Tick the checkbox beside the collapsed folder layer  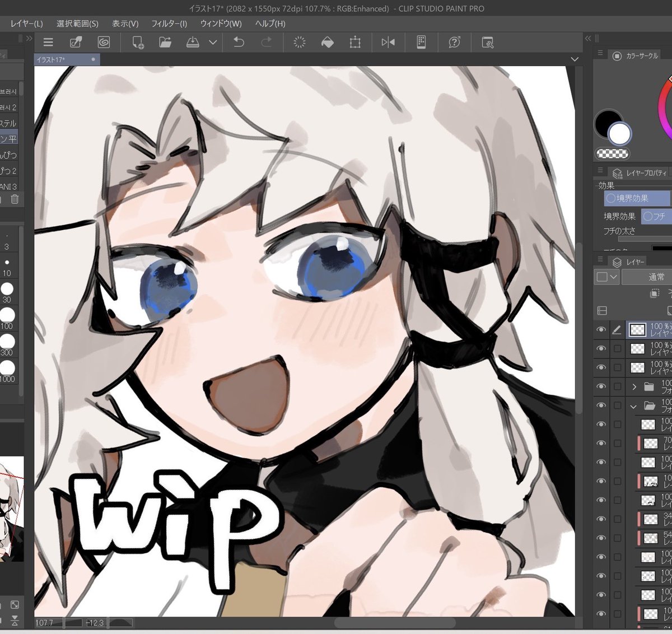click(617, 386)
